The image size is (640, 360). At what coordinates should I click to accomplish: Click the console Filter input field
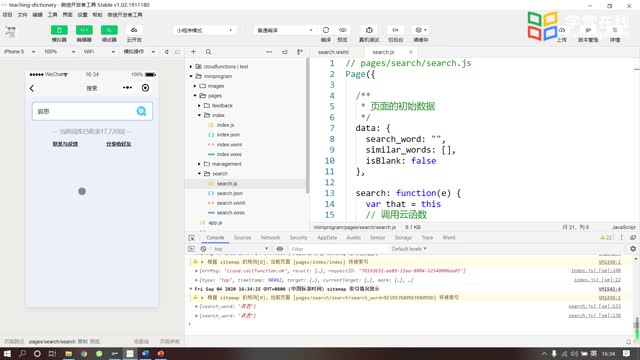(337, 249)
